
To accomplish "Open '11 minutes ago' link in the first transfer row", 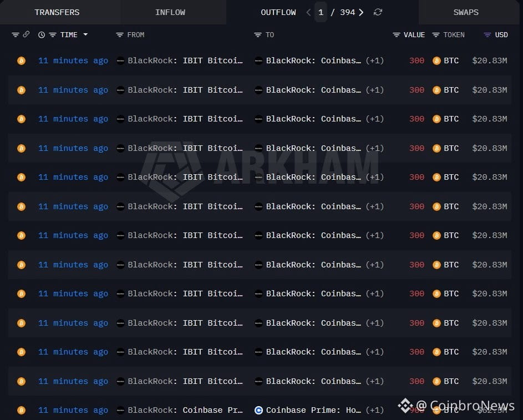I will [73, 60].
